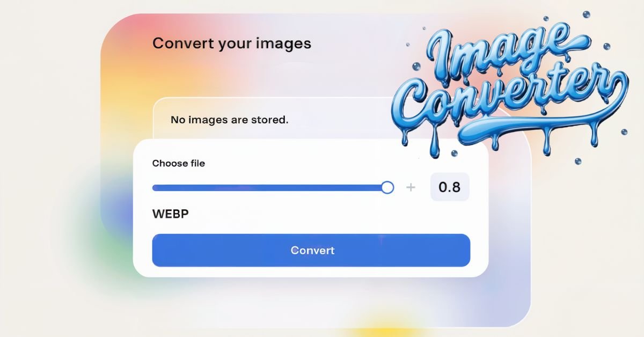The image size is (644, 337).
Task: Start conversion with the Convert button
Action: [311, 250]
